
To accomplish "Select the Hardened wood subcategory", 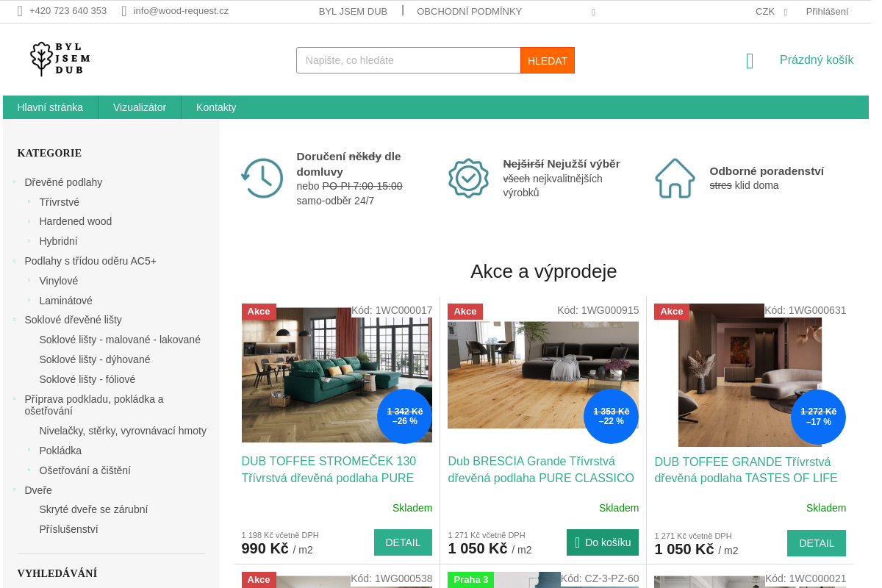I will tap(76, 221).
